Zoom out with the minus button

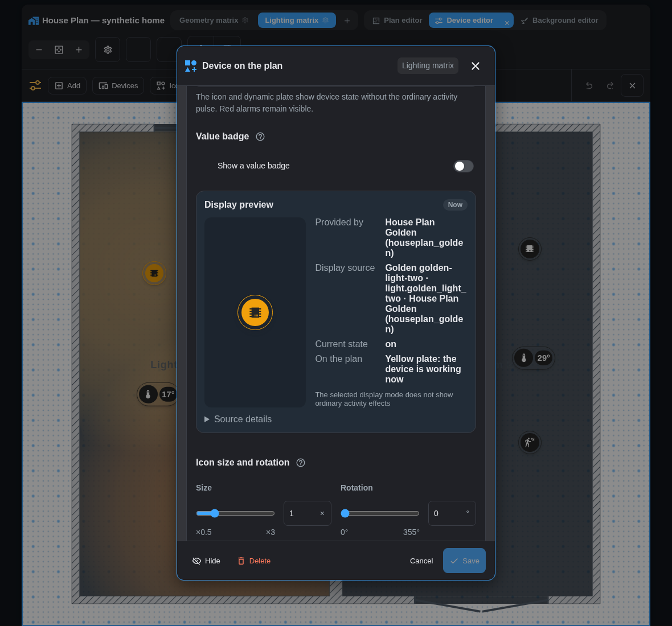pos(39,50)
